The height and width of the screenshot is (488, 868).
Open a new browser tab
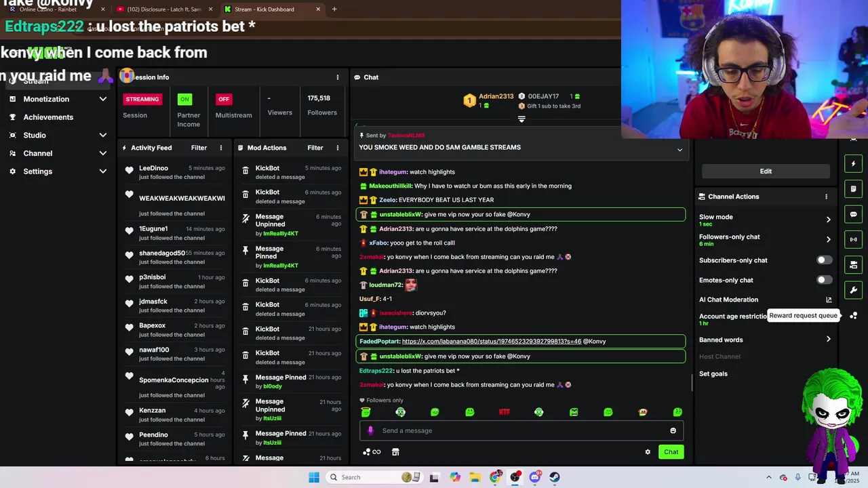[x=334, y=9]
